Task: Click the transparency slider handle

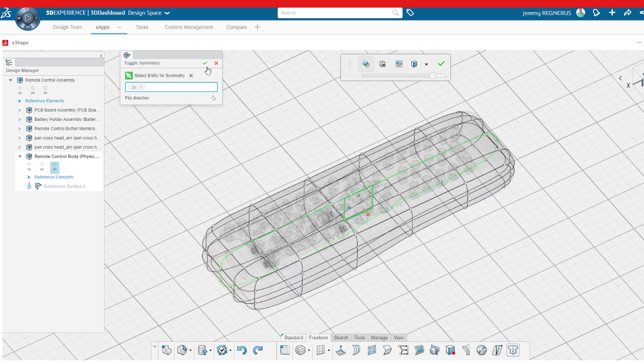Action: 433,76
